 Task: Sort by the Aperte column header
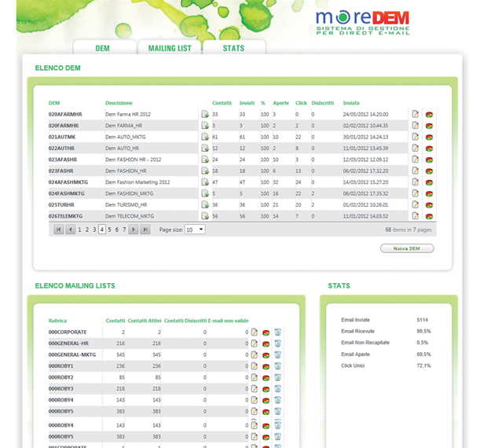[280, 103]
